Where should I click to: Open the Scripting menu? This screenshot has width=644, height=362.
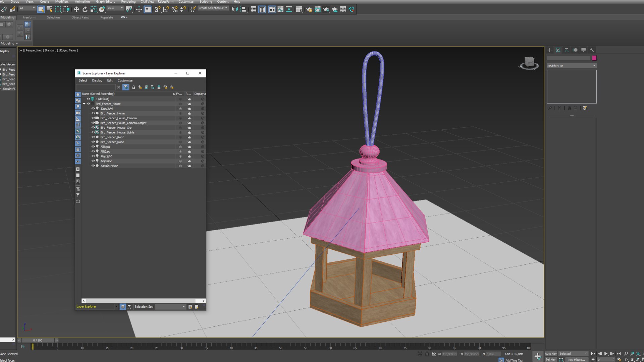(x=206, y=2)
